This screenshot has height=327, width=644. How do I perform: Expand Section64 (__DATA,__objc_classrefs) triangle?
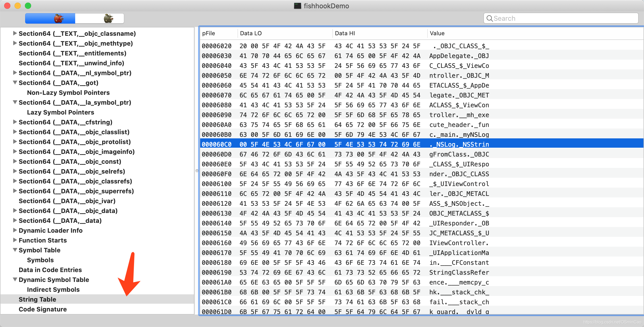click(15, 181)
